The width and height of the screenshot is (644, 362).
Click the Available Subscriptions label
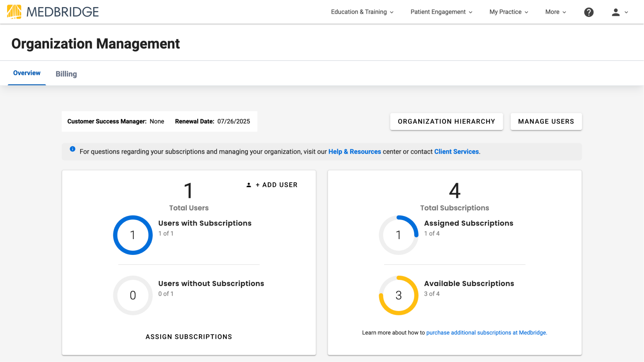point(469,284)
